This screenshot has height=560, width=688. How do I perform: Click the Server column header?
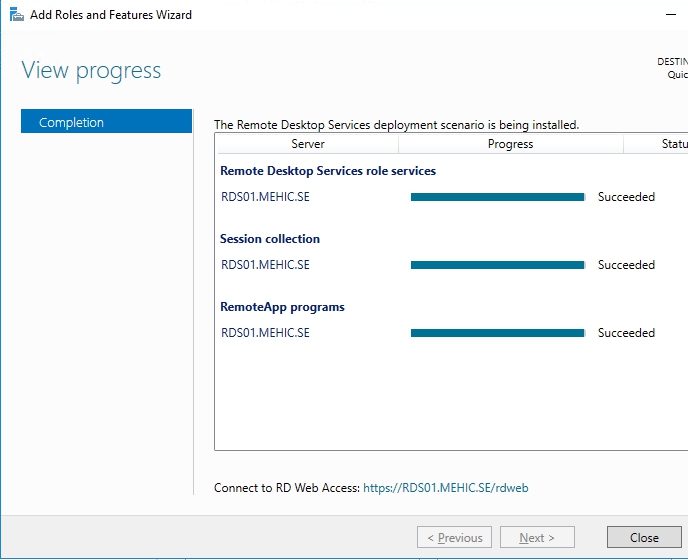[x=307, y=144]
